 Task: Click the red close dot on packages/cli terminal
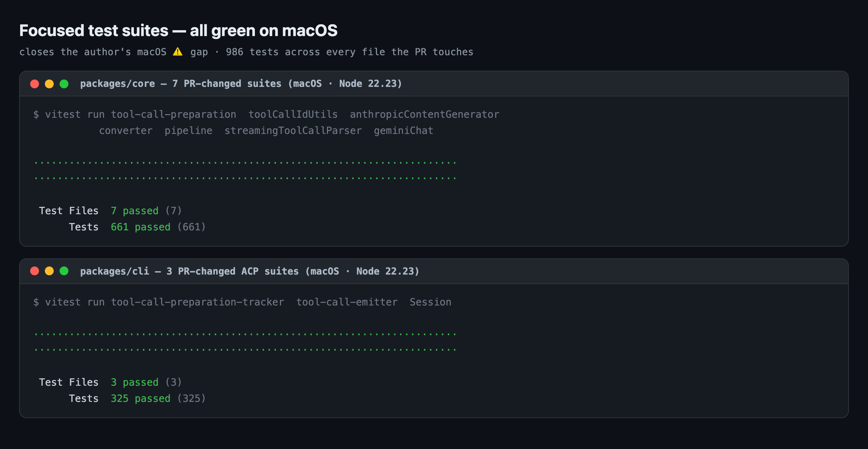35,271
